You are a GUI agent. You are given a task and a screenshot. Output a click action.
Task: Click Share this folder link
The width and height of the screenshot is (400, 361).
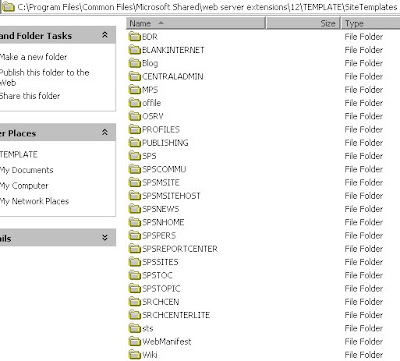pos(30,96)
